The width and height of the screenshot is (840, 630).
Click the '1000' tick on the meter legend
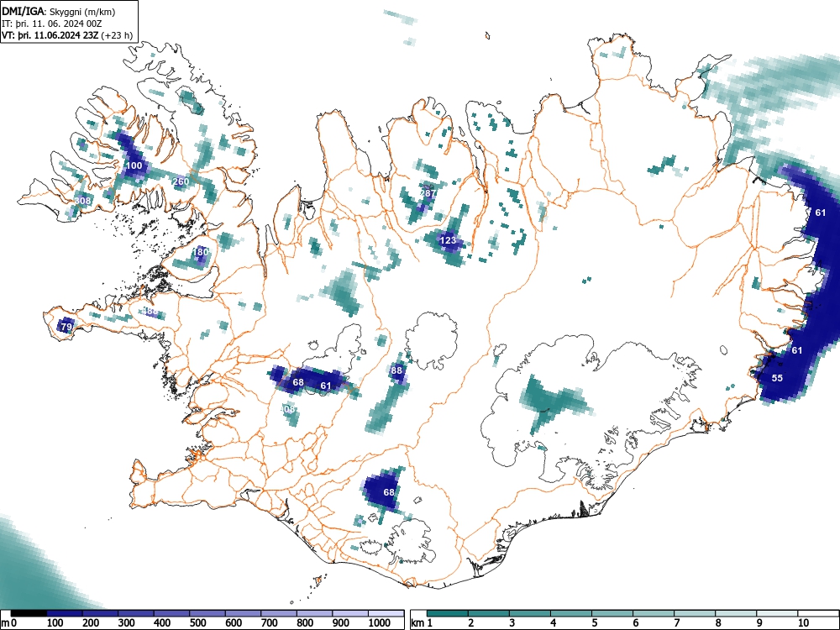[380, 623]
